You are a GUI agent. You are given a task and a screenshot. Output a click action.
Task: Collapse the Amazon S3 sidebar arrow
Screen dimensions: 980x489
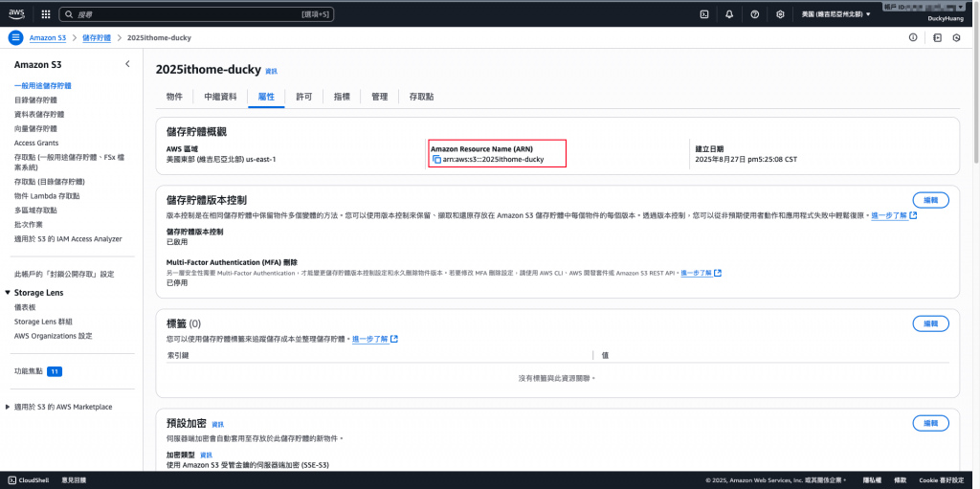127,64
